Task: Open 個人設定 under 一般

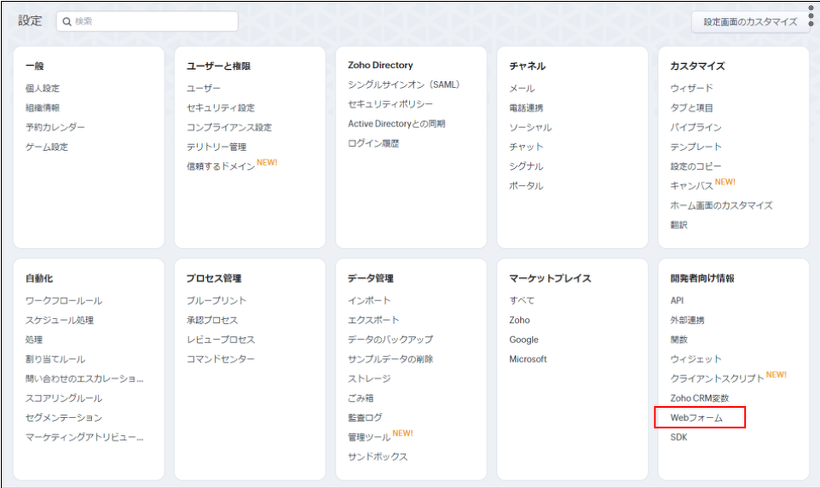Action: click(42, 88)
